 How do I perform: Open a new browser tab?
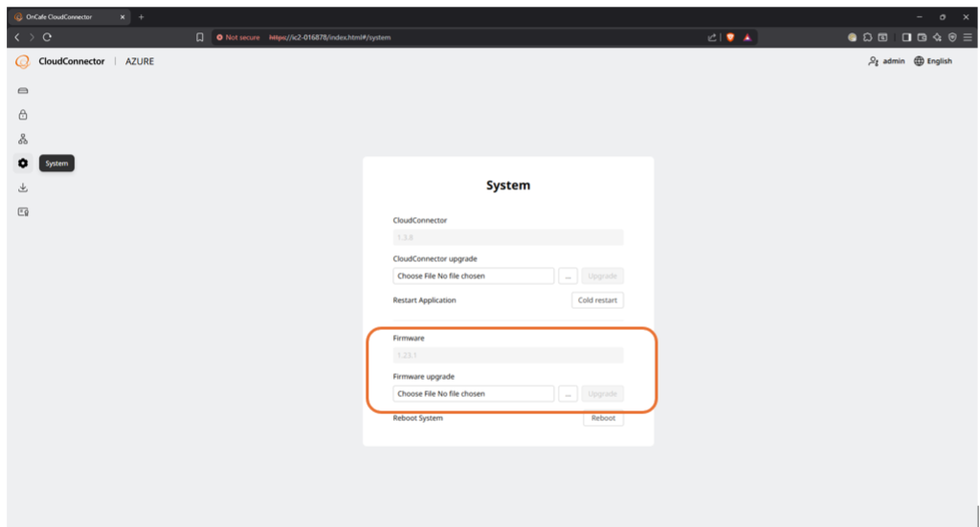[x=142, y=17]
